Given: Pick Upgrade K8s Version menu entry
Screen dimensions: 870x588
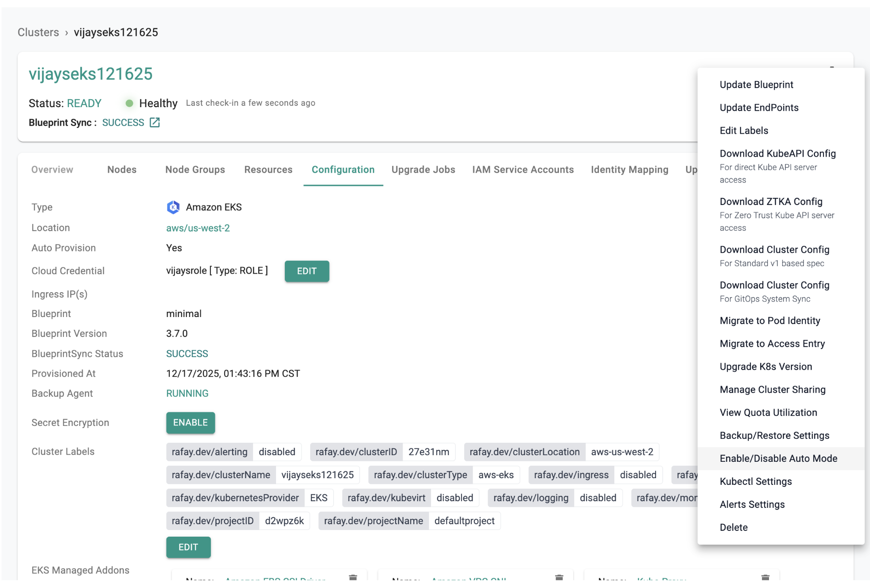Looking at the screenshot, I should point(765,367).
